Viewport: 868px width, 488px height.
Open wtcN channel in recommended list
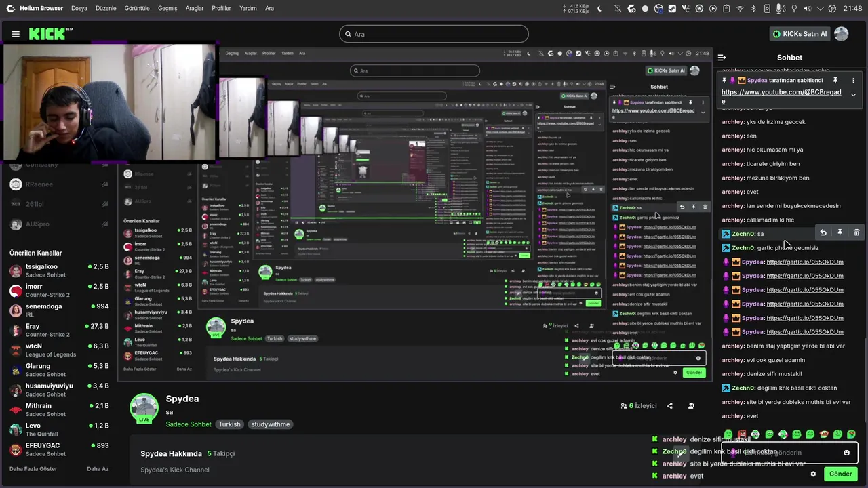[59, 350]
